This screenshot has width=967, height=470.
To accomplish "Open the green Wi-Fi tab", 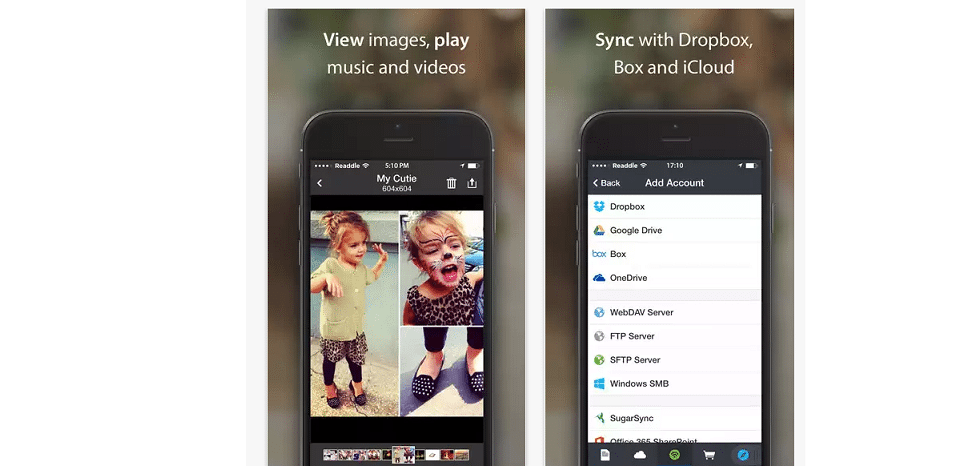I will [674, 455].
